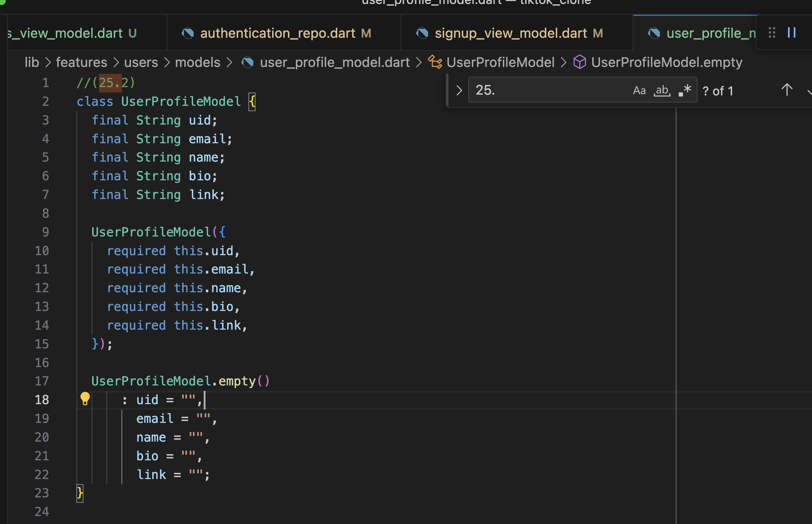This screenshot has width=812, height=524.
Task: Click Dart file icon on signup_view_model.dart tab
Action: [422, 33]
